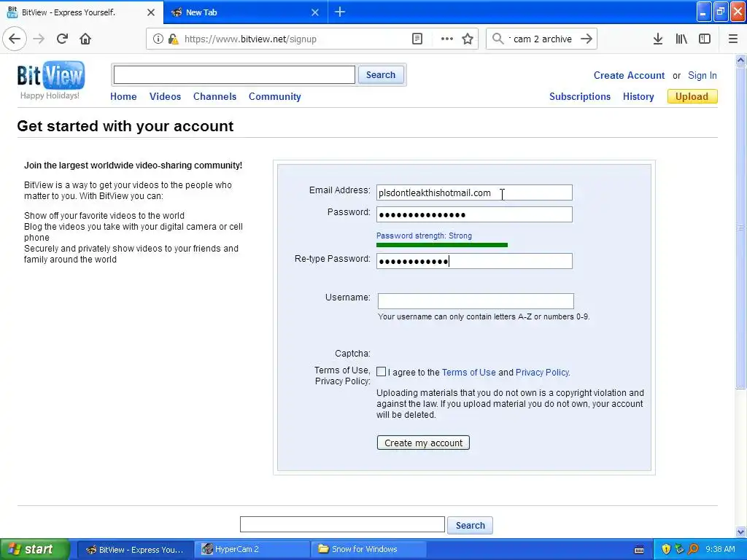Open the Community menu link
Viewport: 747px width, 560px height.
pos(275,97)
